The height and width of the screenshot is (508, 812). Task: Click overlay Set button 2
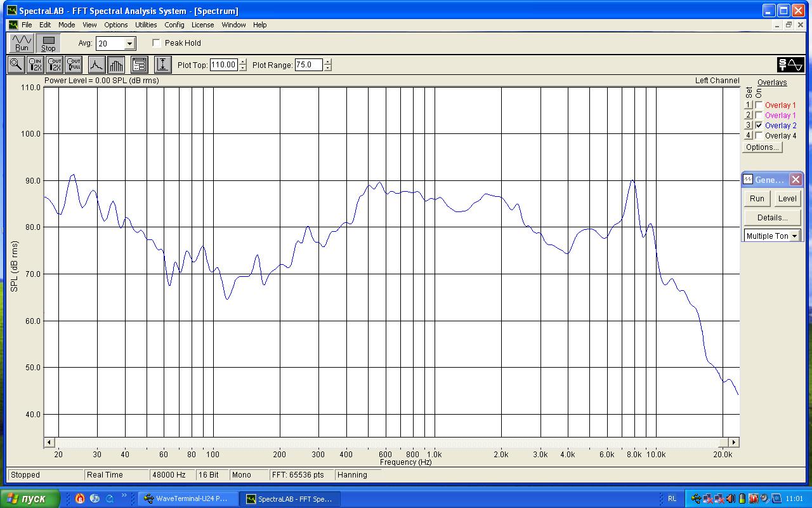coord(749,116)
